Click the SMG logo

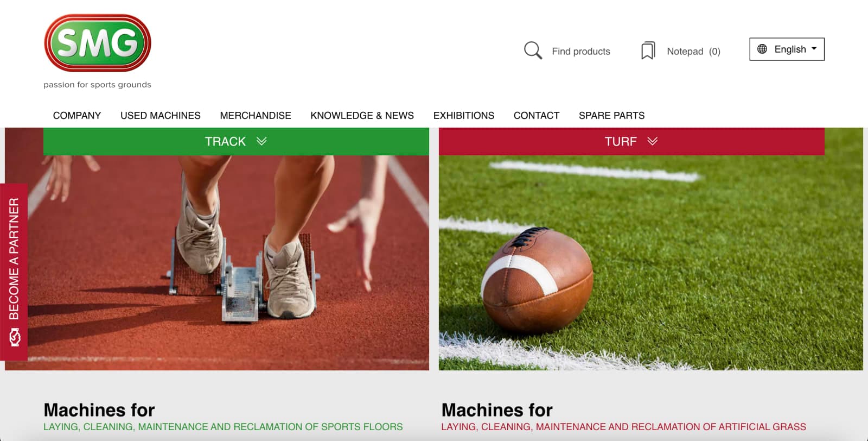(97, 43)
